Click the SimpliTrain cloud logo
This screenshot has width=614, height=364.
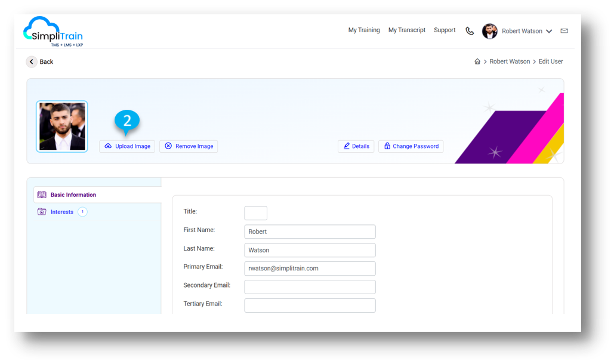[53, 32]
